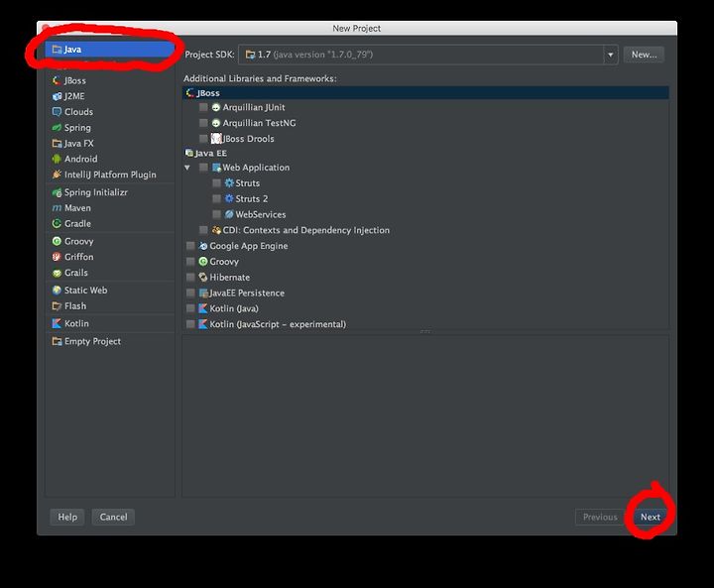Choose the Flash folder icon
714x588 pixels.
57,306
